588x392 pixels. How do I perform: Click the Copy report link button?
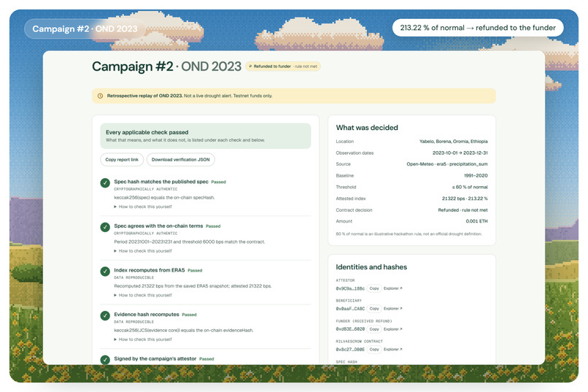coord(122,159)
